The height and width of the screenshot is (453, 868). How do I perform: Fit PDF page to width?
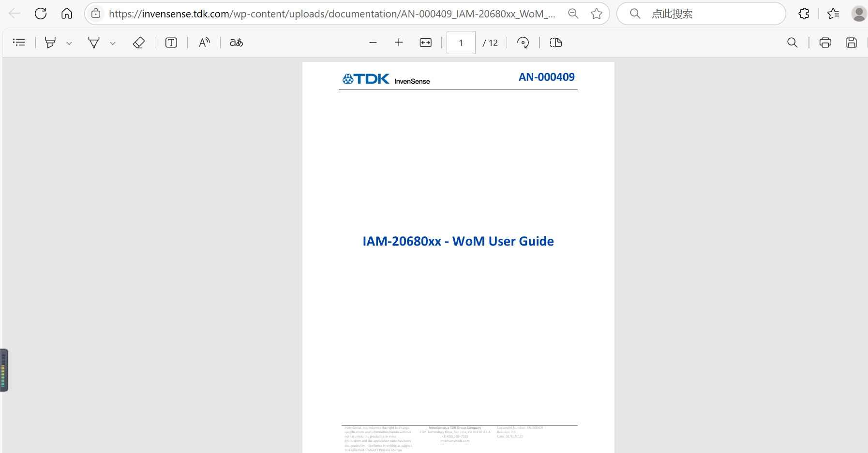click(426, 43)
